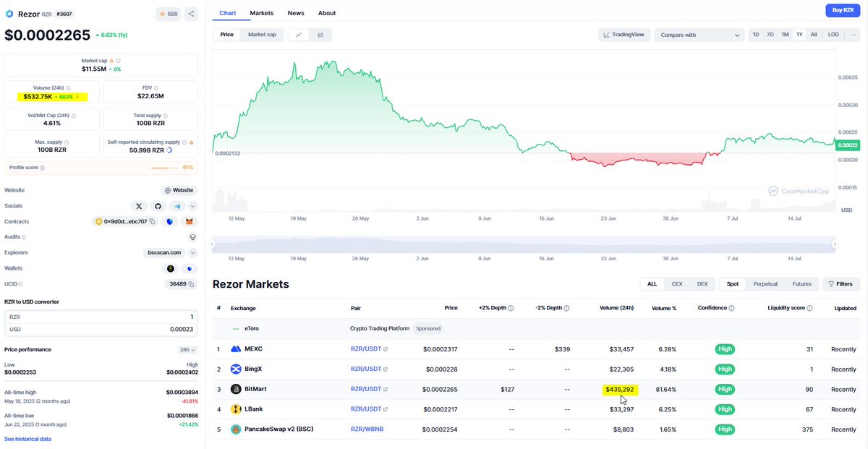Open the Filters button in Rezor Markets
The image size is (868, 449).
point(841,284)
